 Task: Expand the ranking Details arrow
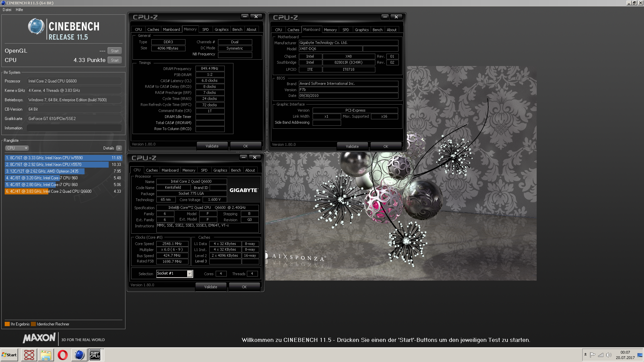(119, 148)
